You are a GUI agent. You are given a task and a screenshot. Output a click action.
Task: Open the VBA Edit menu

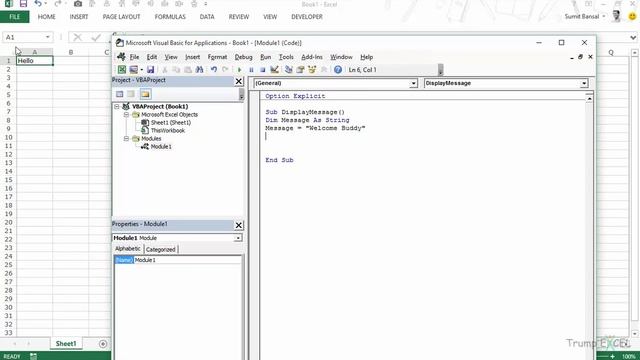click(x=152, y=57)
